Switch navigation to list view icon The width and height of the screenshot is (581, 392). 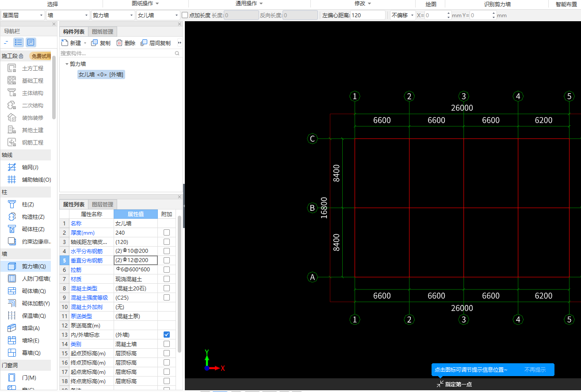[x=19, y=42]
